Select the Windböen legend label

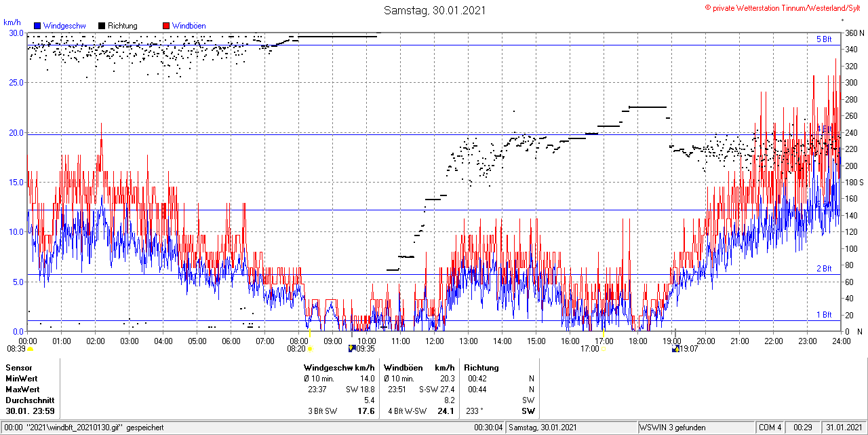[189, 26]
